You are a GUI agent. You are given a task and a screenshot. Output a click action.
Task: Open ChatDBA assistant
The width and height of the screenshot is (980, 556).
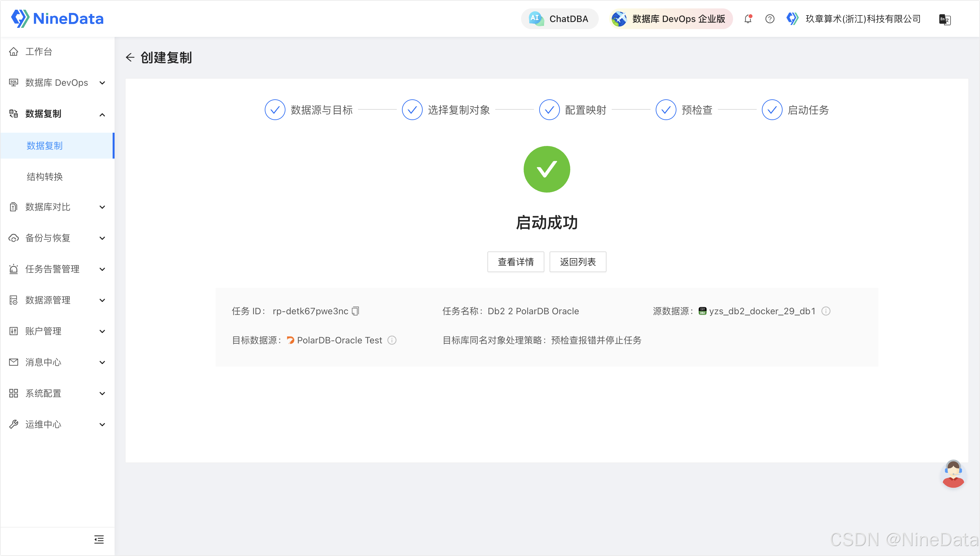tap(559, 19)
